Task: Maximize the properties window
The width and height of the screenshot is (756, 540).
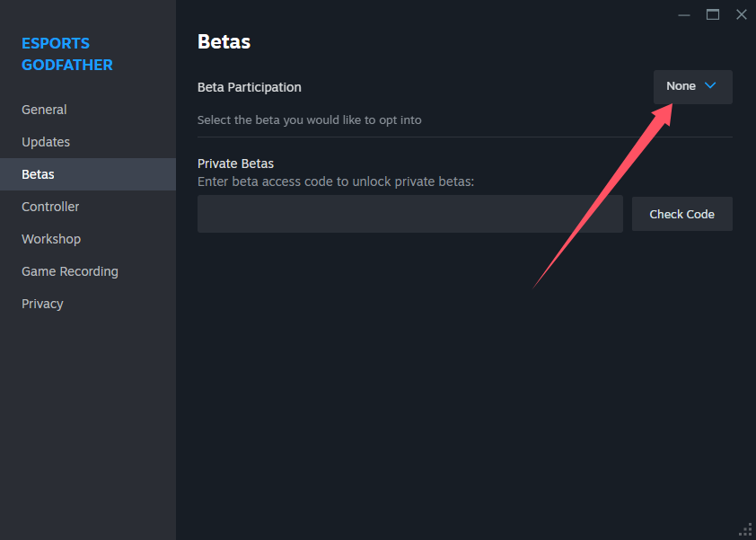Action: tap(713, 14)
